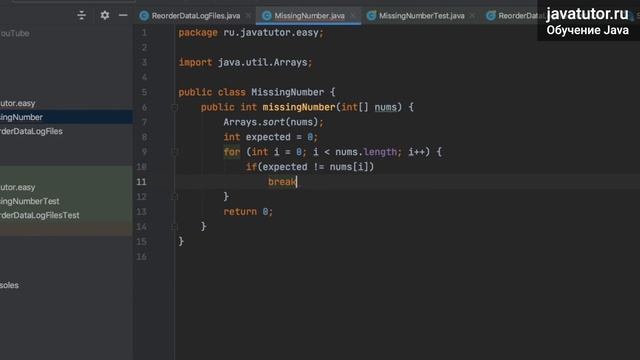
Task: Select MissingNumber in the project tree
Action: click(x=66, y=117)
